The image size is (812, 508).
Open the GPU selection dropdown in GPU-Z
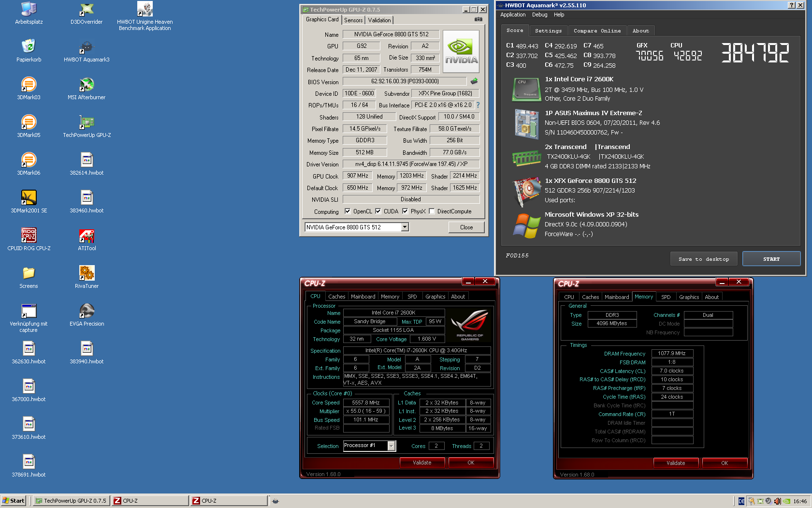coord(405,227)
